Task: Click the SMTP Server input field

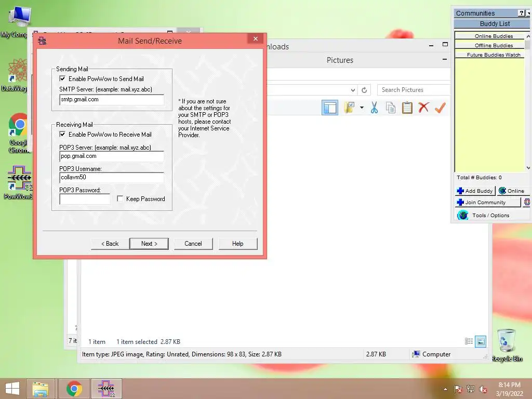Action: (112, 100)
